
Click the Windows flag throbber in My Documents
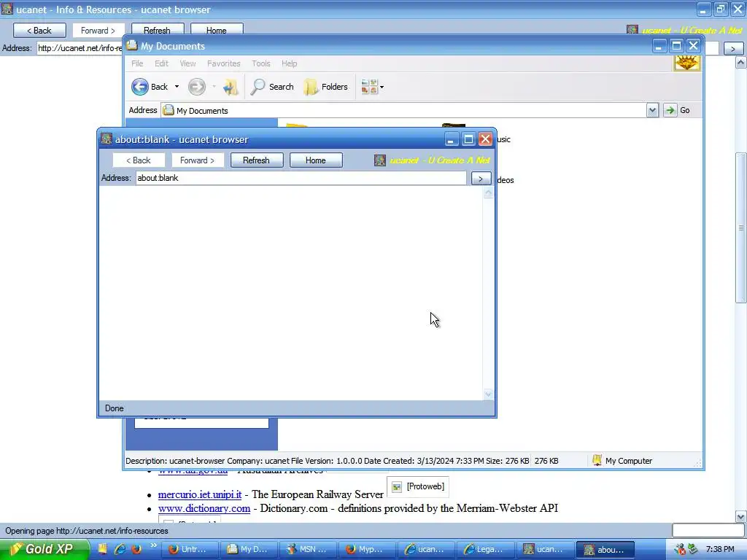[x=686, y=63]
